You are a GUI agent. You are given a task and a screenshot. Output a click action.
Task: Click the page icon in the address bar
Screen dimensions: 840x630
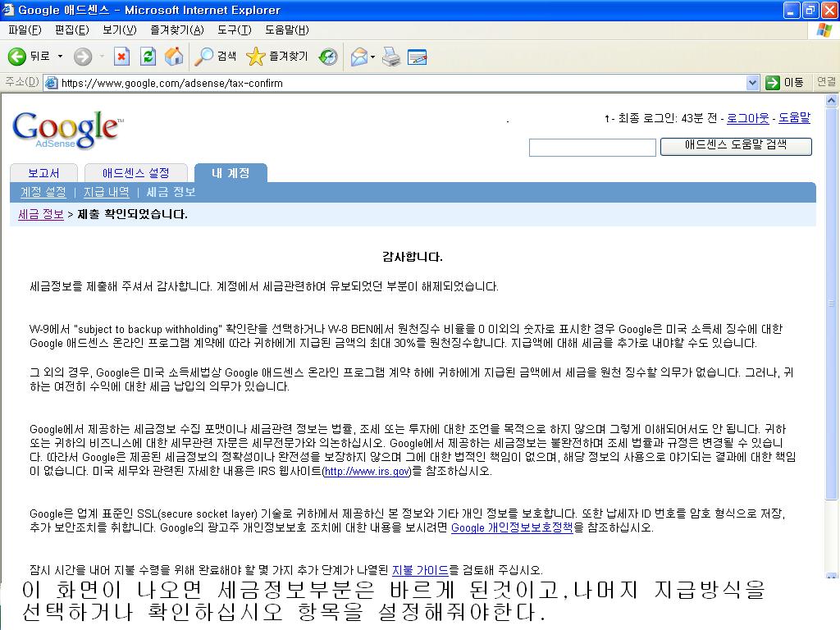52,83
